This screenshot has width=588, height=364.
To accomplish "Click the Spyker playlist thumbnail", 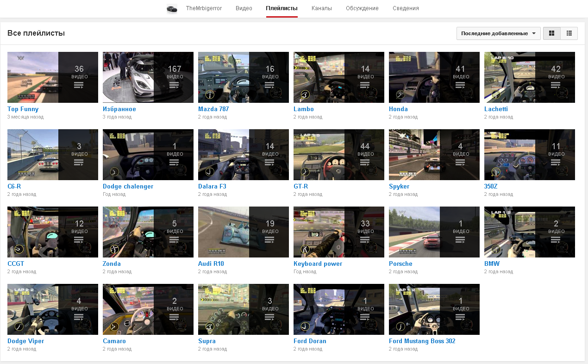I will (434, 155).
